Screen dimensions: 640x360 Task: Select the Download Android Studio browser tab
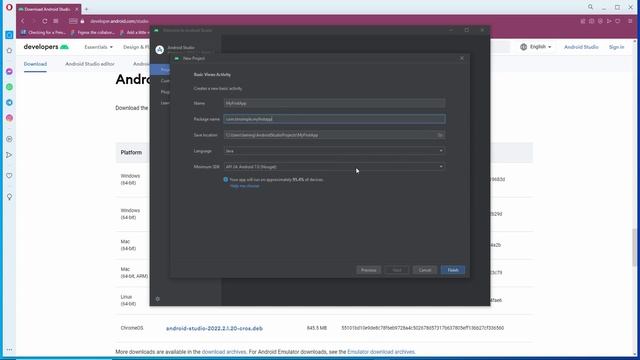pos(49,9)
